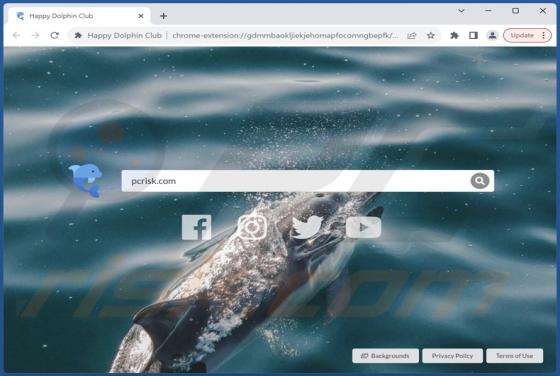The width and height of the screenshot is (560, 376).
Task: Click the blue dolphin logo
Action: 86,180
